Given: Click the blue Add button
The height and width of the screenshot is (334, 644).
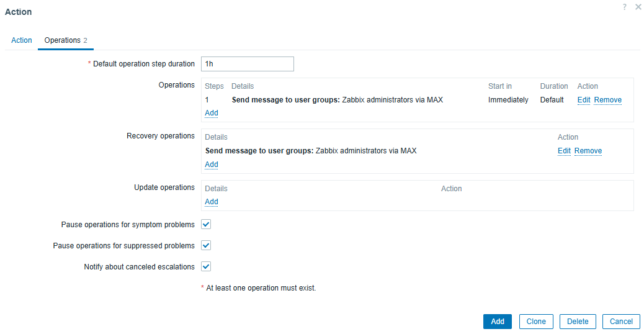Looking at the screenshot, I should coord(498,322).
